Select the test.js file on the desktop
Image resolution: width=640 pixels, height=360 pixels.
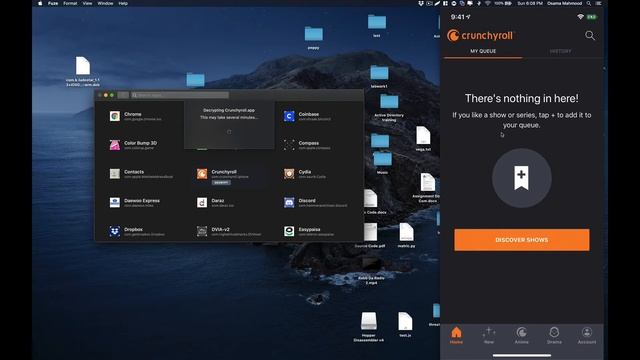click(x=405, y=325)
